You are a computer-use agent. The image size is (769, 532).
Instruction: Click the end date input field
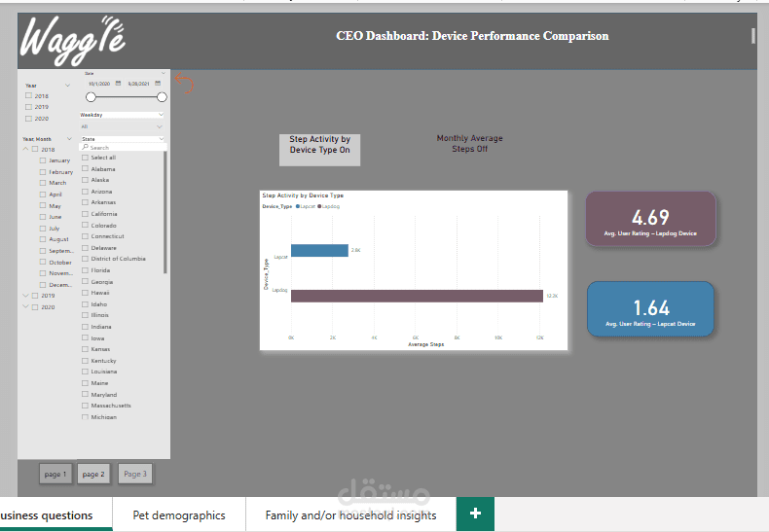tap(138, 84)
